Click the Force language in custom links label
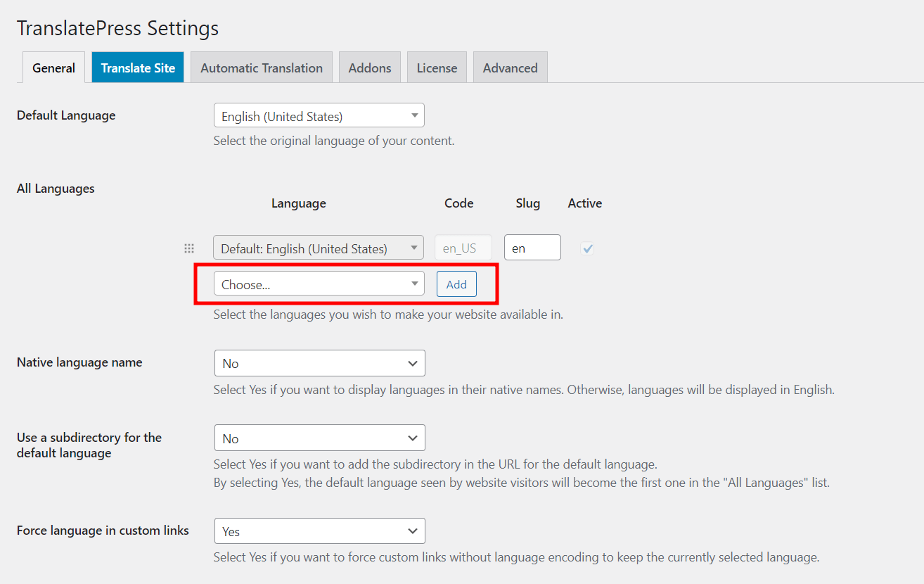The image size is (924, 584). pos(103,531)
